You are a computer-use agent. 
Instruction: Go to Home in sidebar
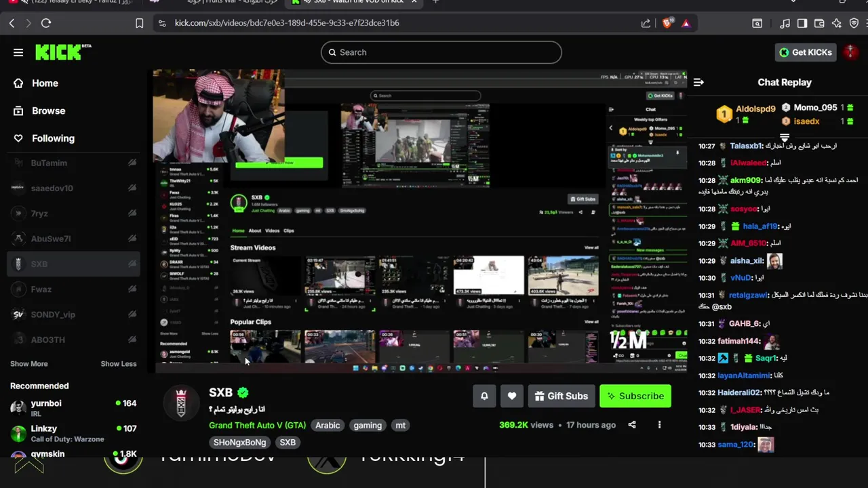tap(45, 83)
